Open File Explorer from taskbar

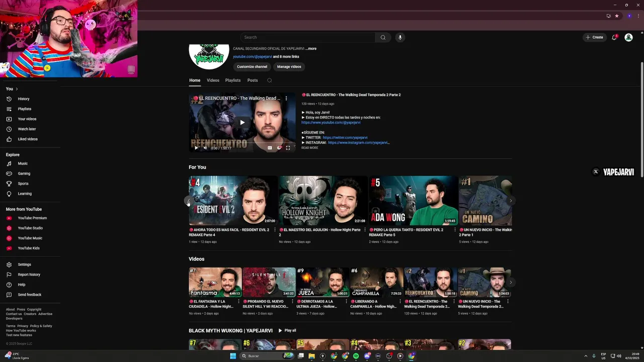[x=312, y=356]
